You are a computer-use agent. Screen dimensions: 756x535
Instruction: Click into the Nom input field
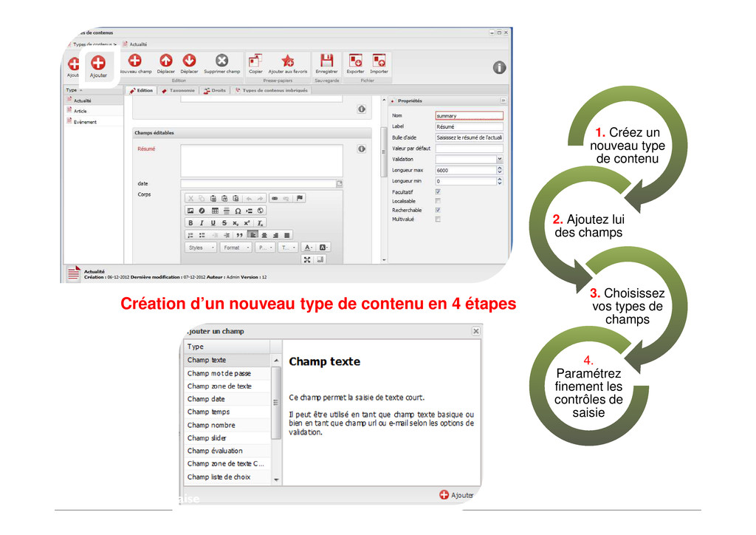tap(469, 116)
